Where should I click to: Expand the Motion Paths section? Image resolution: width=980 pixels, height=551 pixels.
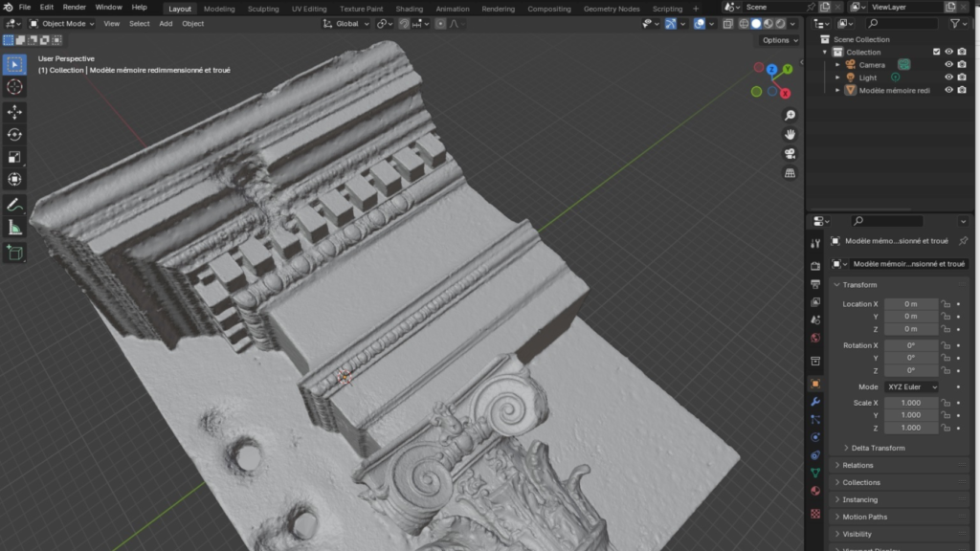[x=864, y=517]
